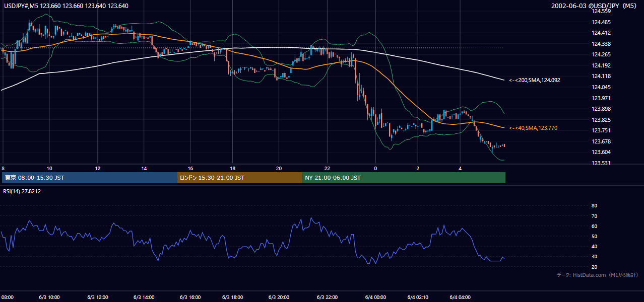Select the ロンドン 15:30-21:00 JST session bar
Viewport: 644px width, 302px height.
click(239, 178)
